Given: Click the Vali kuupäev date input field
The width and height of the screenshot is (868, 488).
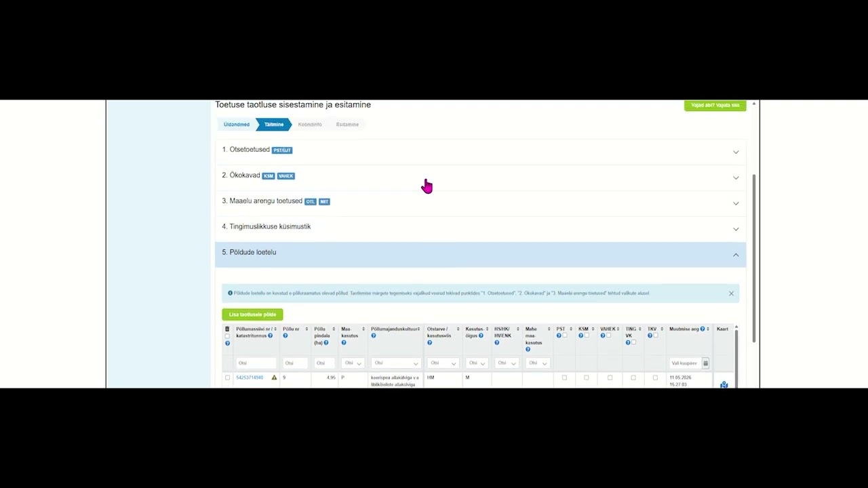Looking at the screenshot, I should [686, 363].
